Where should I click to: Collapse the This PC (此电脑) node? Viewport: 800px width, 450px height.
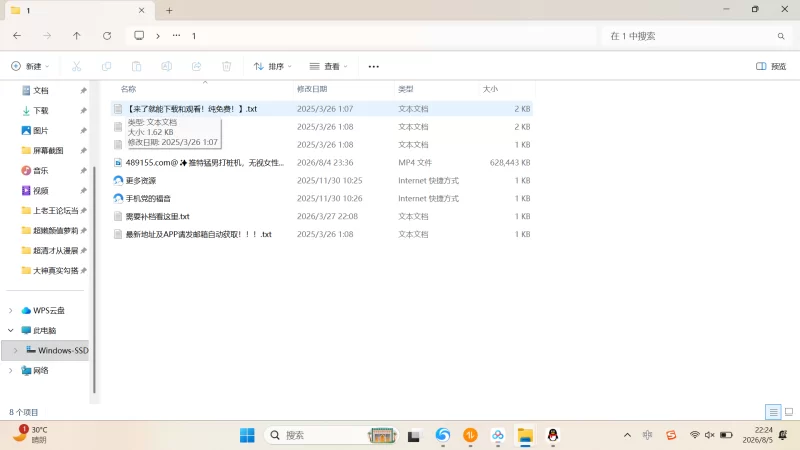pyautogui.click(x=10, y=330)
